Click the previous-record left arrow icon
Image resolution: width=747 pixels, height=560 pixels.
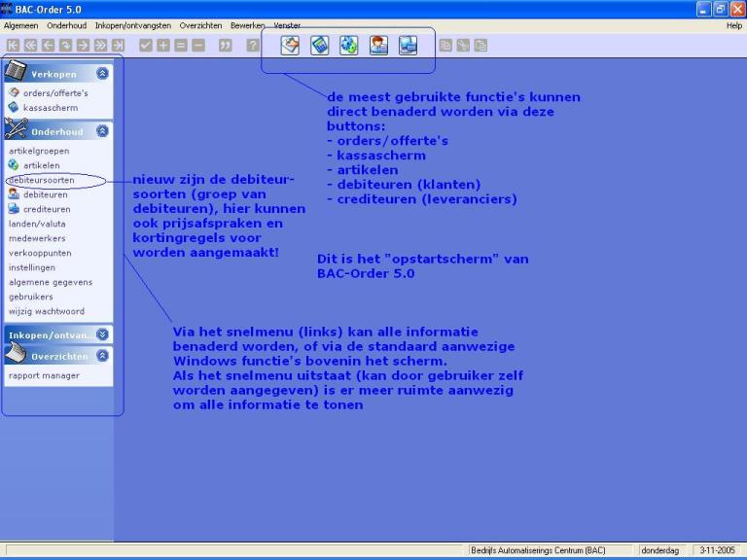(48, 46)
